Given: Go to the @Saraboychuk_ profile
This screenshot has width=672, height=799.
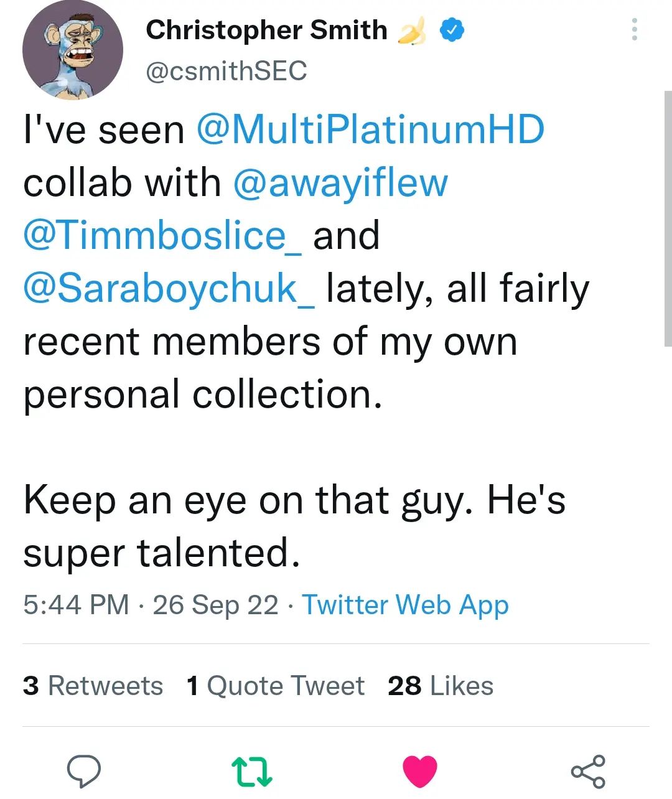Looking at the screenshot, I should [169, 289].
